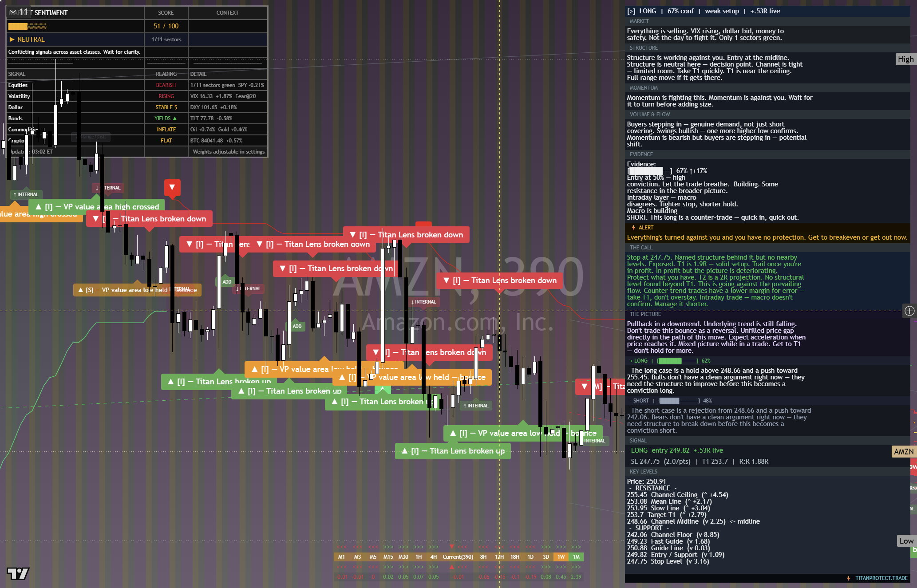
Task: Select the 12H timeframe cell
Action: tap(499, 557)
